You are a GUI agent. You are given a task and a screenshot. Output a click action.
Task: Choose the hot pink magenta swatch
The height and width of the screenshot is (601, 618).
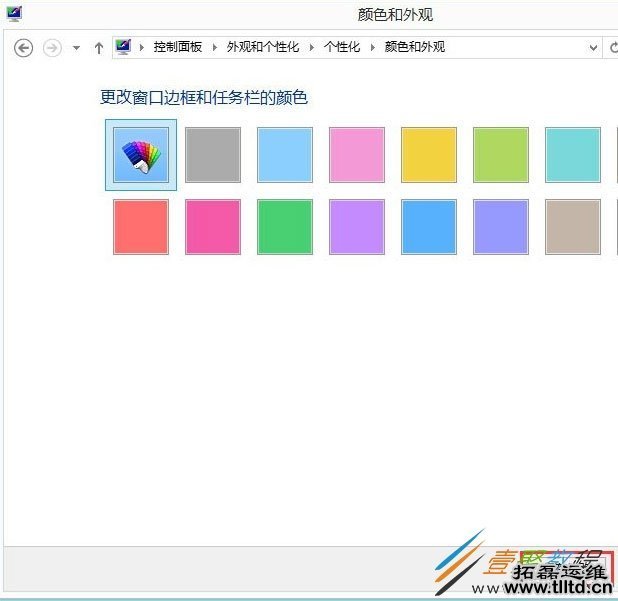pos(213,227)
